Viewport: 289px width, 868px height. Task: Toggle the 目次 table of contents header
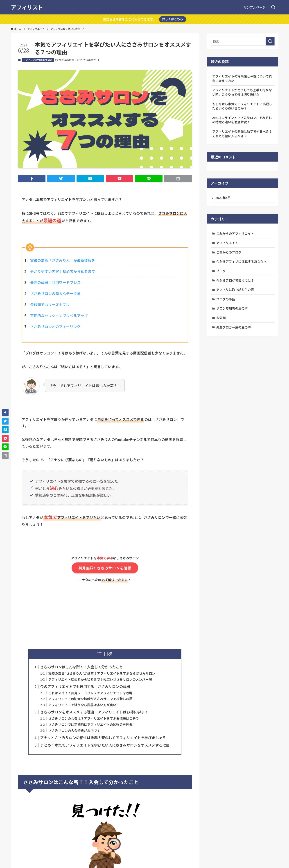click(x=105, y=654)
